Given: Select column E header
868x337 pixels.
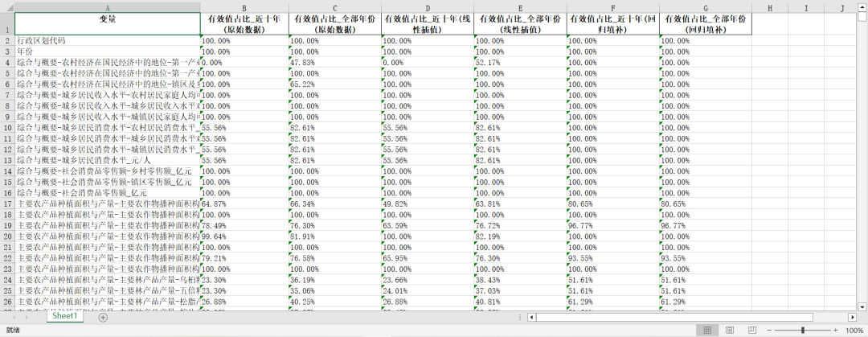Looking at the screenshot, I should coord(520,7).
